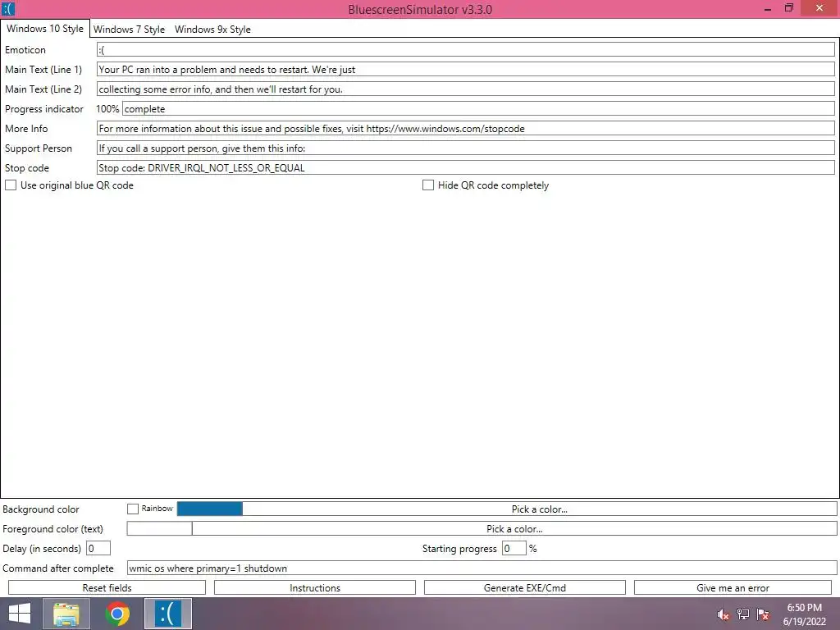The width and height of the screenshot is (840, 630).
Task: Focus the Emoticon input field
Action: tap(466, 50)
